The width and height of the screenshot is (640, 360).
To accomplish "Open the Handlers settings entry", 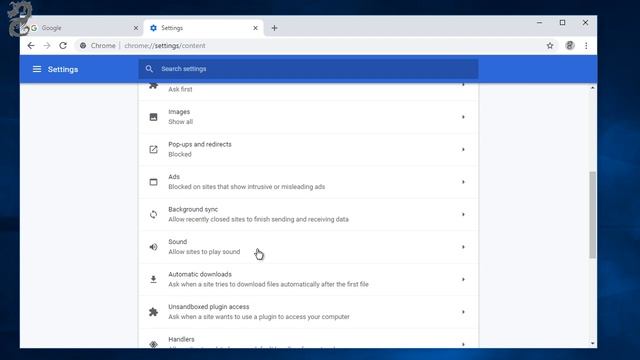I will click(309, 338).
